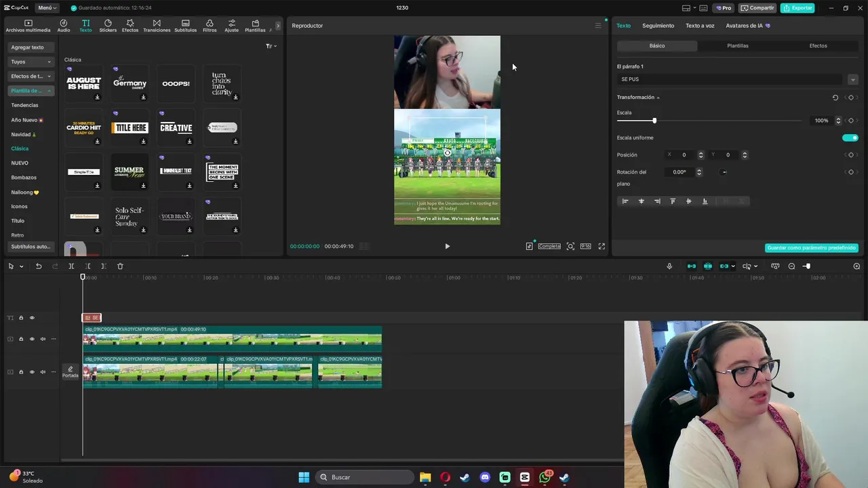This screenshot has height=488, width=868.
Task: Add keyframe for Escala
Action: (x=851, y=121)
